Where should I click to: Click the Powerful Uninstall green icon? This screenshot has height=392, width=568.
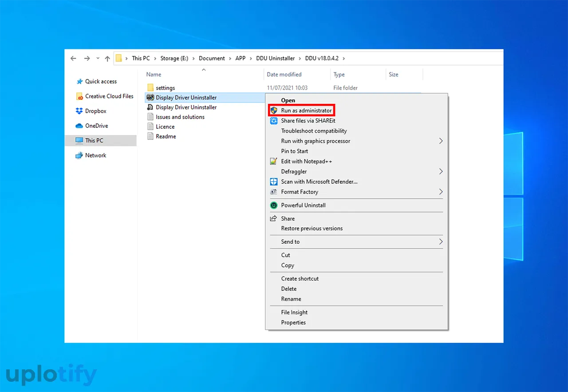(274, 205)
